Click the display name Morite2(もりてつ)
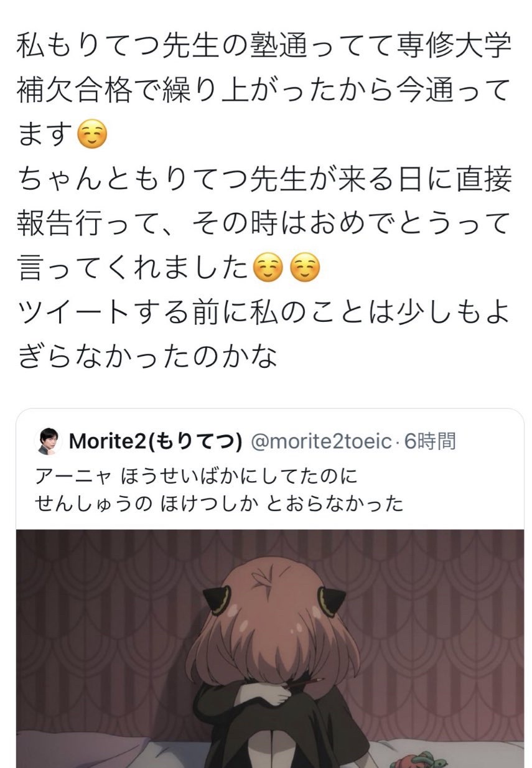This screenshot has width=532, height=768. click(x=156, y=442)
